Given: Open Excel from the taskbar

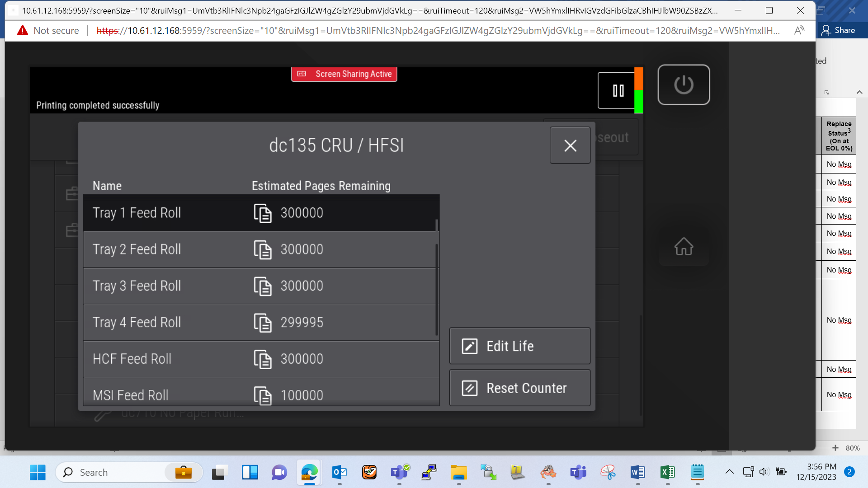Looking at the screenshot, I should point(667,473).
